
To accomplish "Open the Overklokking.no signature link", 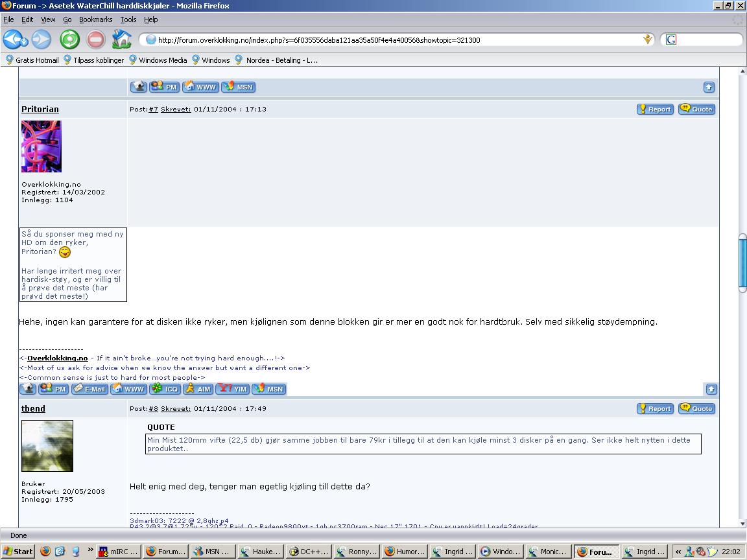I will pos(58,358).
